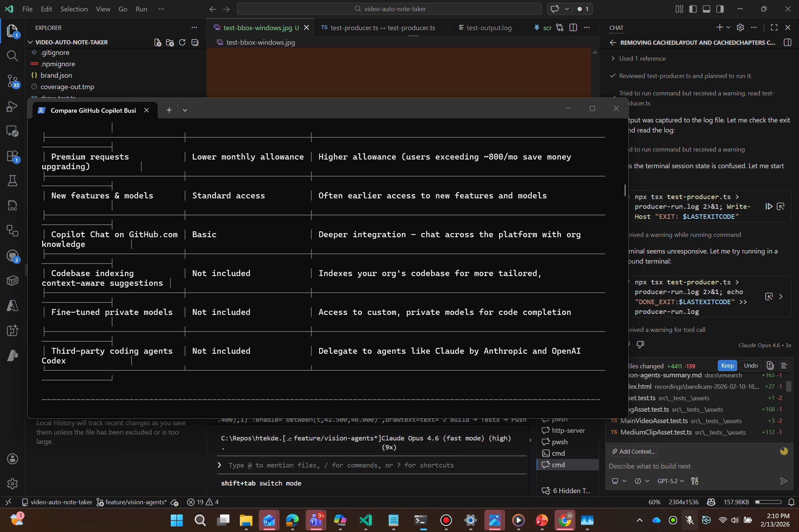The image size is (799, 532).
Task: Create new file in Explorer
Action: 158,42
